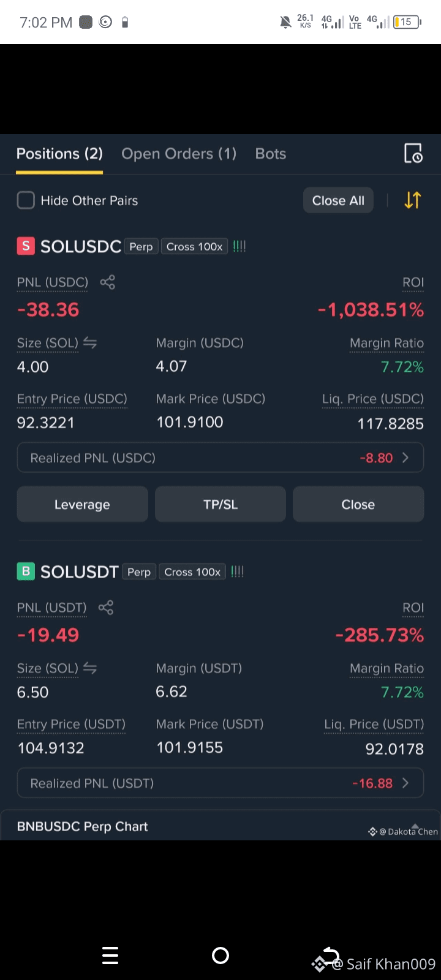
Task: Share the SOLUSDT position PNL
Action: [106, 608]
